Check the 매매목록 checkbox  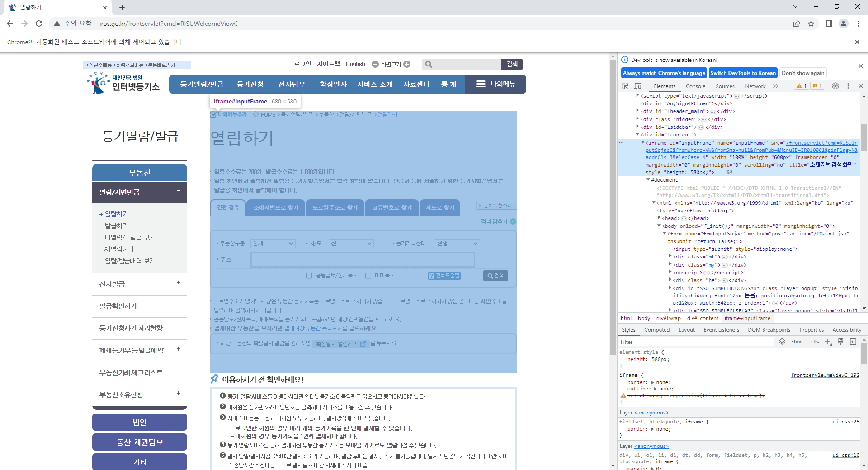tap(368, 276)
